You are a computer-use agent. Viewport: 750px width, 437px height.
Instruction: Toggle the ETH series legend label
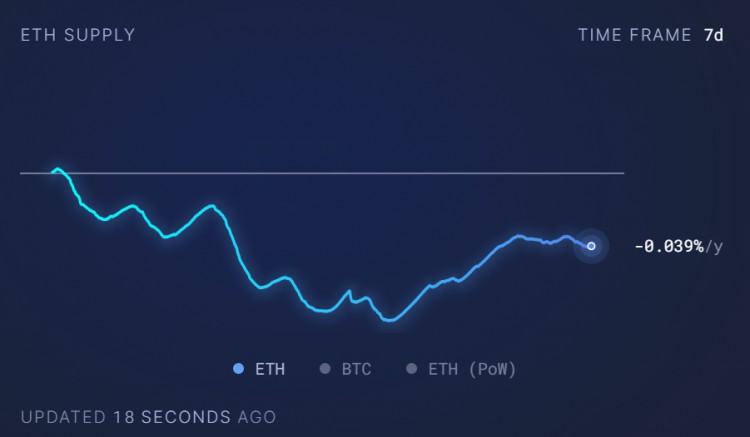click(x=270, y=369)
